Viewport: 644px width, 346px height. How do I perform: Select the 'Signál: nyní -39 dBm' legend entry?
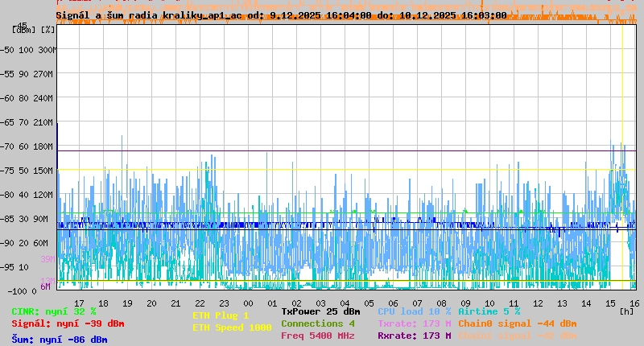click(x=68, y=323)
